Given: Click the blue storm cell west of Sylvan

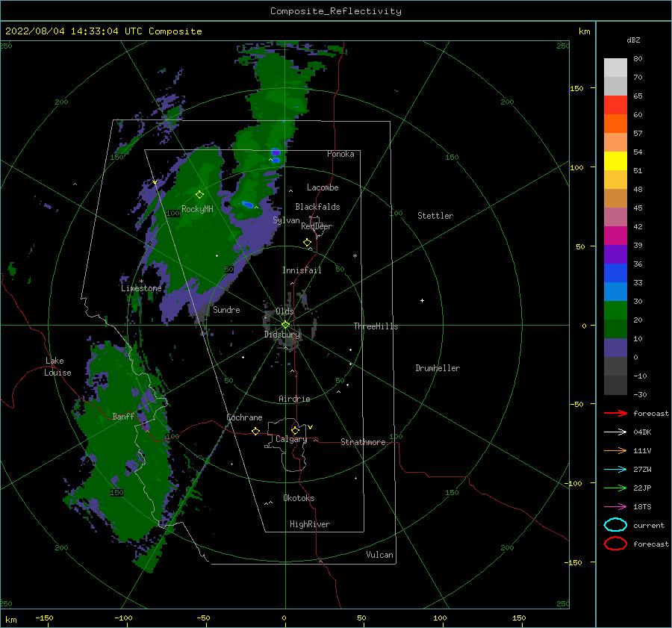Looking at the screenshot, I should [247, 205].
